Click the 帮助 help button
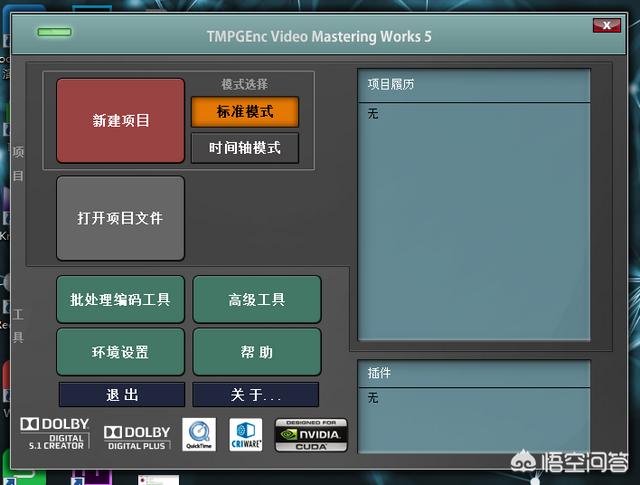 [257, 352]
